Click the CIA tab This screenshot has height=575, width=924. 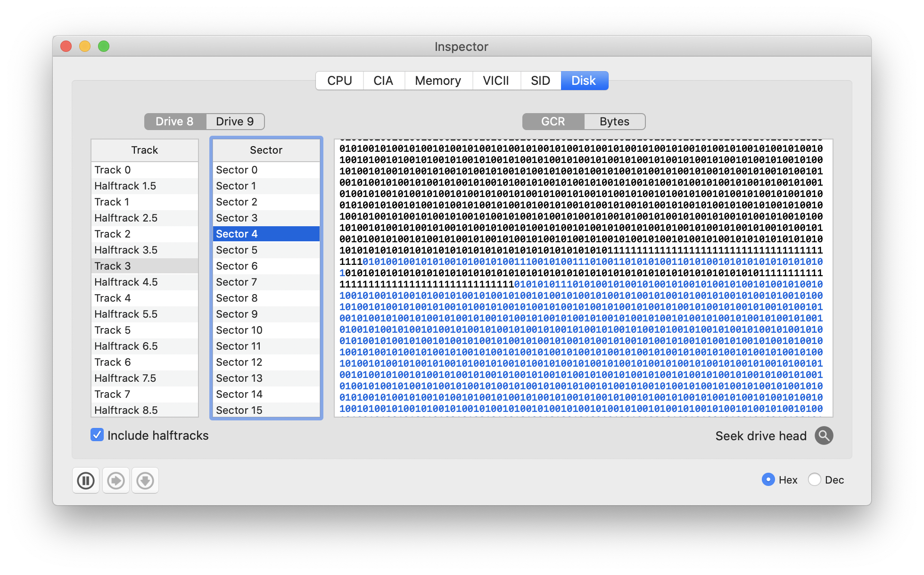(x=383, y=81)
